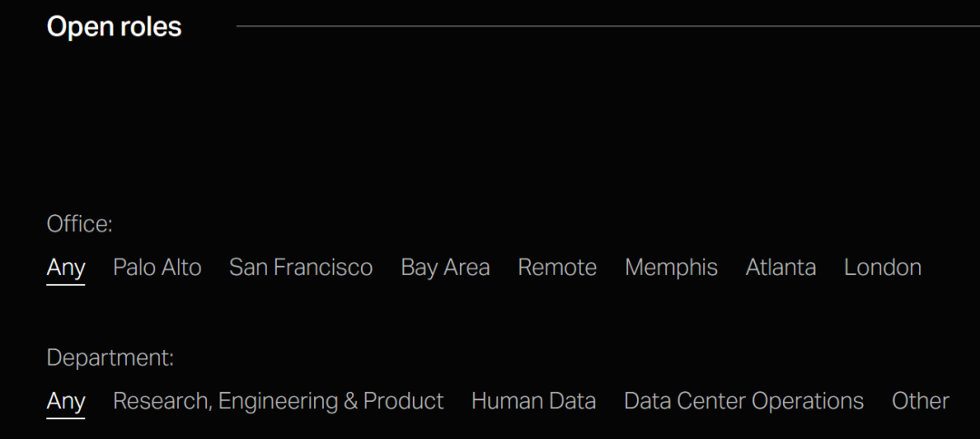Viewport: 980px width, 439px height.
Task: Select the Any filter under Office
Action: click(65, 268)
